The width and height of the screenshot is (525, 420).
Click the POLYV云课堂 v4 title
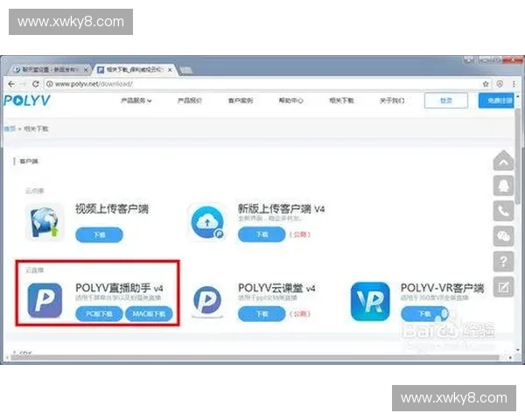click(x=276, y=288)
